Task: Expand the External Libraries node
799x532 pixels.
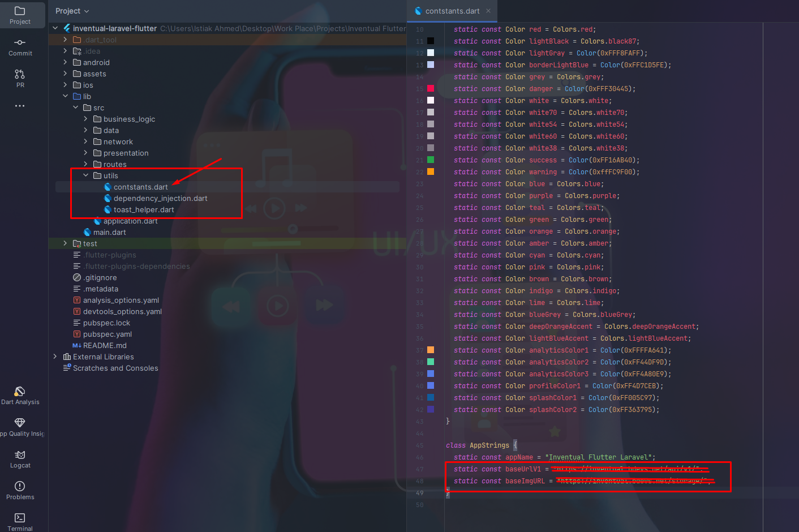Action: coord(55,357)
